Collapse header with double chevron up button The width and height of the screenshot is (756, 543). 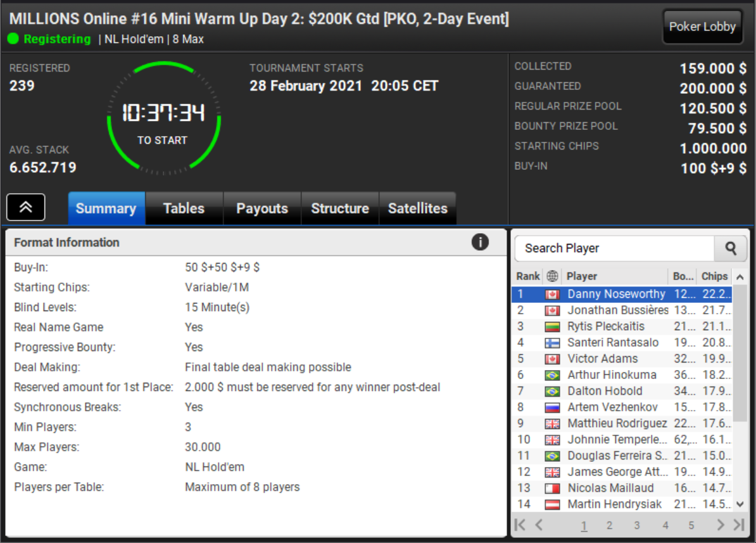pos(26,207)
